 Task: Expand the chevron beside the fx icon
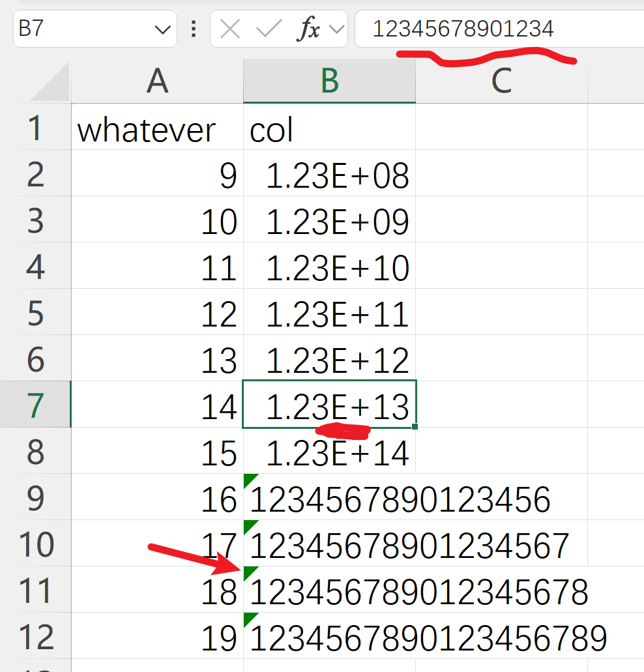336,29
